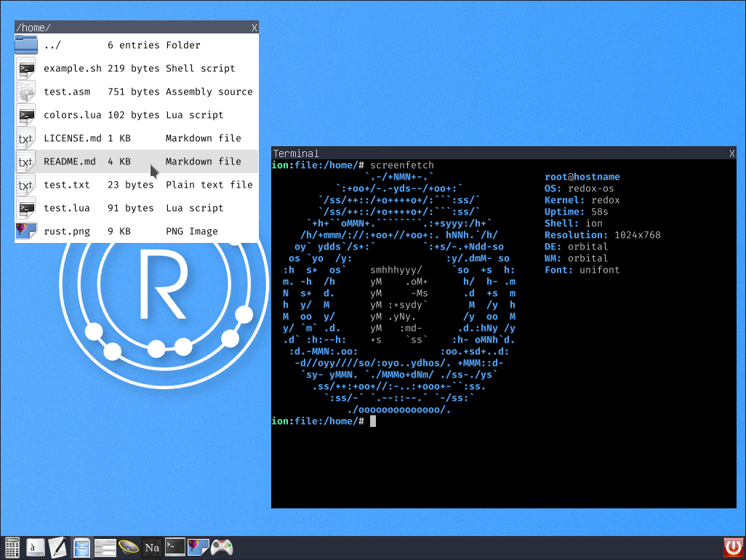Click 'root@hostname' in the terminal
Image resolution: width=746 pixels, height=560 pixels.
pos(582,177)
